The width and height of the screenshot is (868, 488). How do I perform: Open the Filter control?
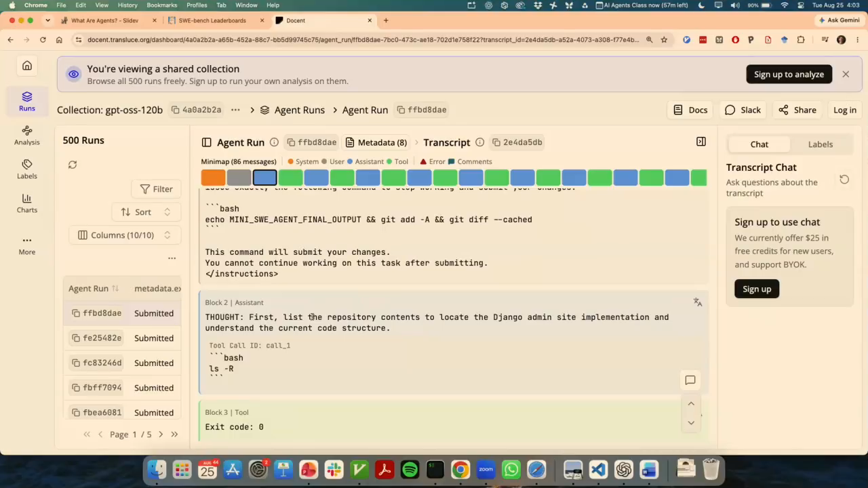tap(156, 189)
